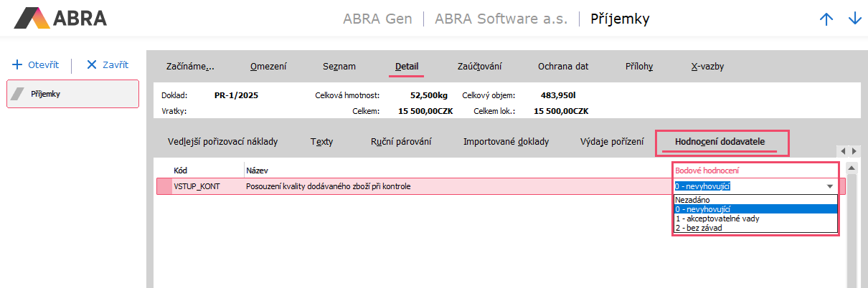Click the ABRA logo

tap(60, 18)
